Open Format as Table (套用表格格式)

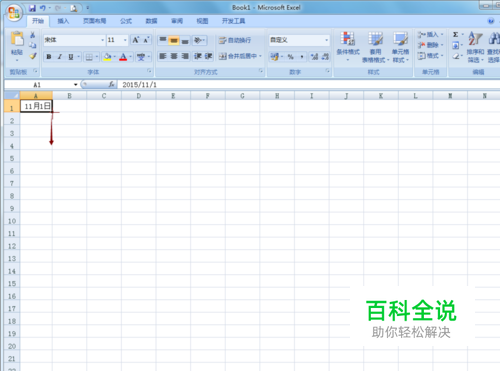tap(375, 47)
